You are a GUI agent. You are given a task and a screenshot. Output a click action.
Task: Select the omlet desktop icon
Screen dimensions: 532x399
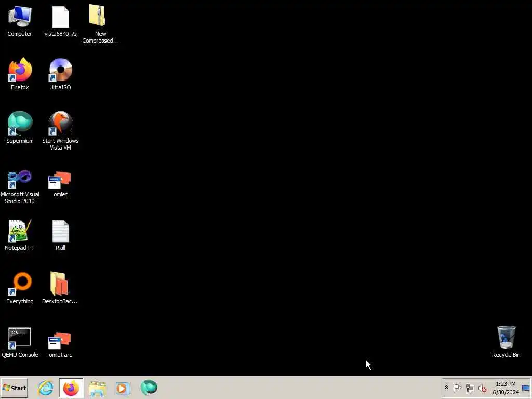point(60,184)
